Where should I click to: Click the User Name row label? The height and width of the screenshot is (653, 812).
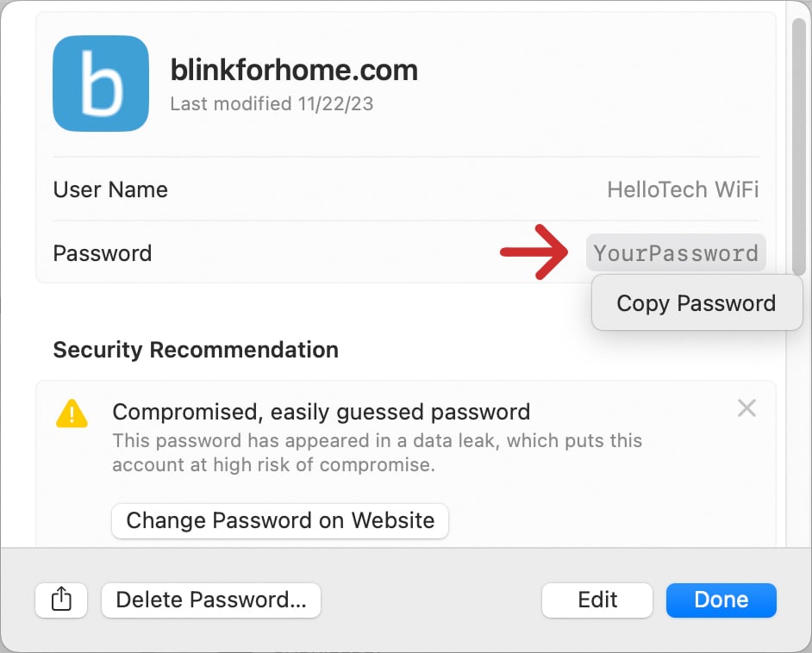110,190
